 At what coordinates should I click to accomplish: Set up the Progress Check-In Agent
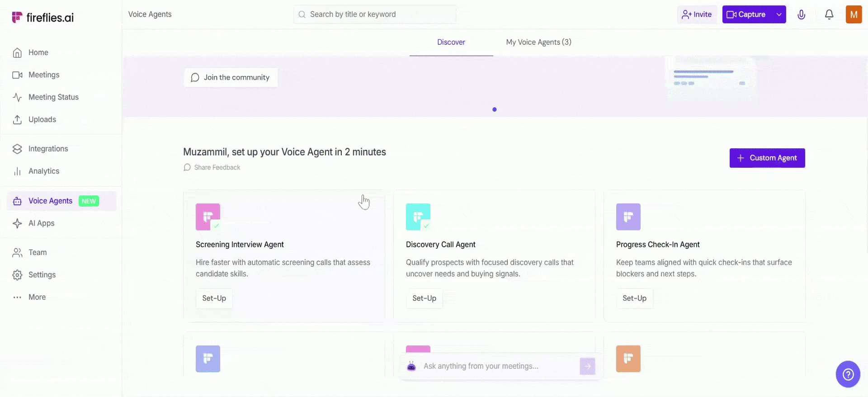[635, 298]
